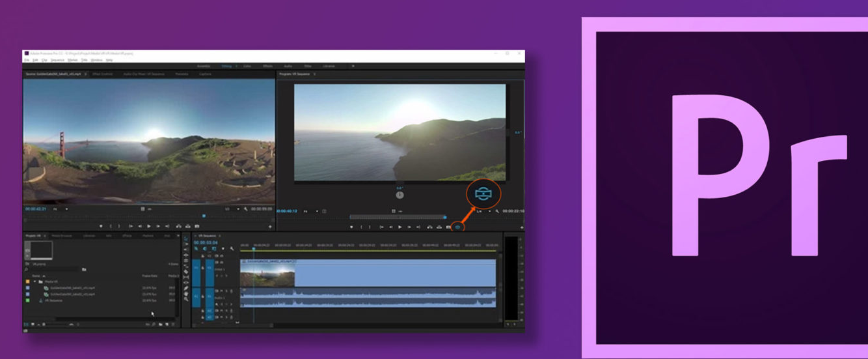The width and height of the screenshot is (868, 359).
Task: Click the timeline playhead marker
Action: (x=253, y=248)
